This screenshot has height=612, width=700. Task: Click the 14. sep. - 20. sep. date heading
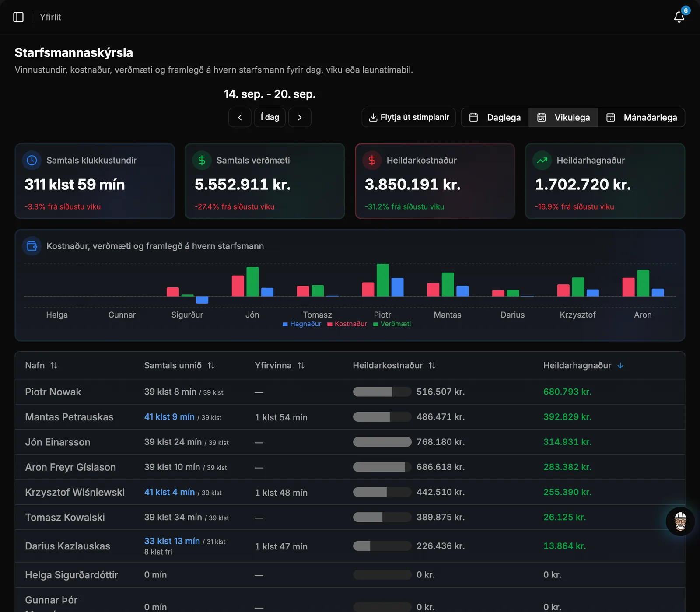tap(269, 94)
